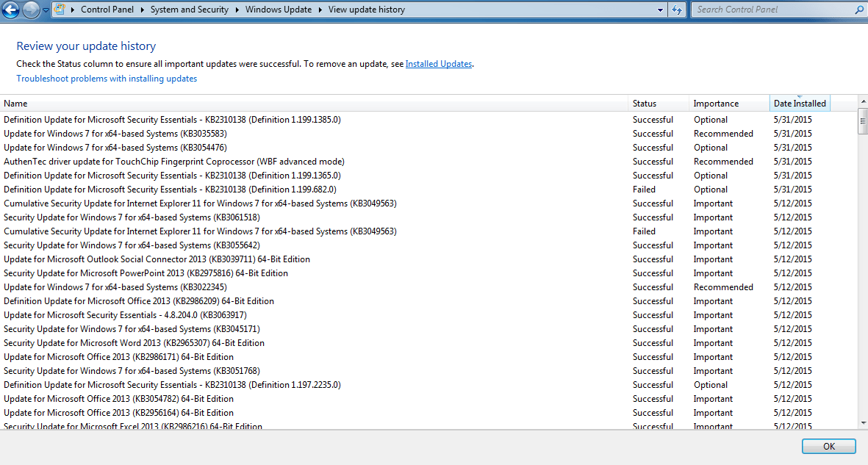This screenshot has height=465, width=868.
Task: Expand arrow after Windows Update breadcrumb
Action: (320, 10)
